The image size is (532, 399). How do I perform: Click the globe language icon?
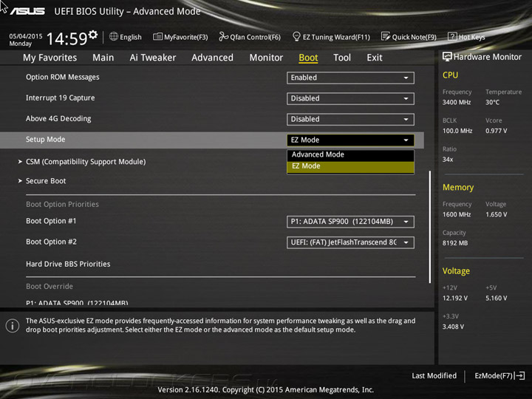(x=114, y=36)
